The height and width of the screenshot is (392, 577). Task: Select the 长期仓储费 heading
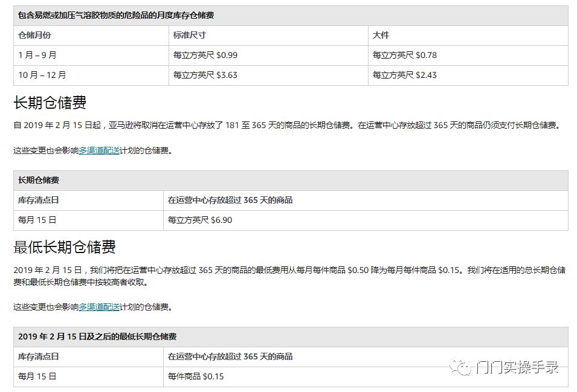(x=50, y=103)
